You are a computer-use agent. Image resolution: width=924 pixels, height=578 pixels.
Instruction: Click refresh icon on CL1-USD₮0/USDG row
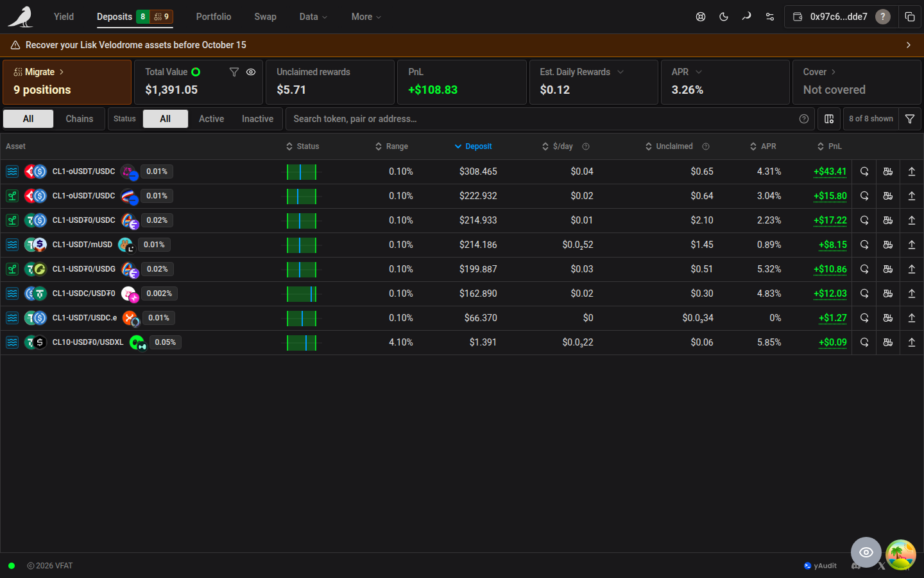click(864, 269)
